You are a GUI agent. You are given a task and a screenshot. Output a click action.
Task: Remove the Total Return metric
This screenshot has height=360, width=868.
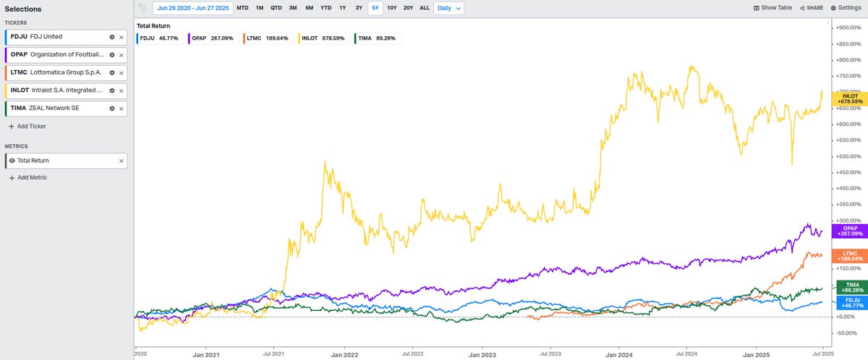pyautogui.click(x=121, y=160)
